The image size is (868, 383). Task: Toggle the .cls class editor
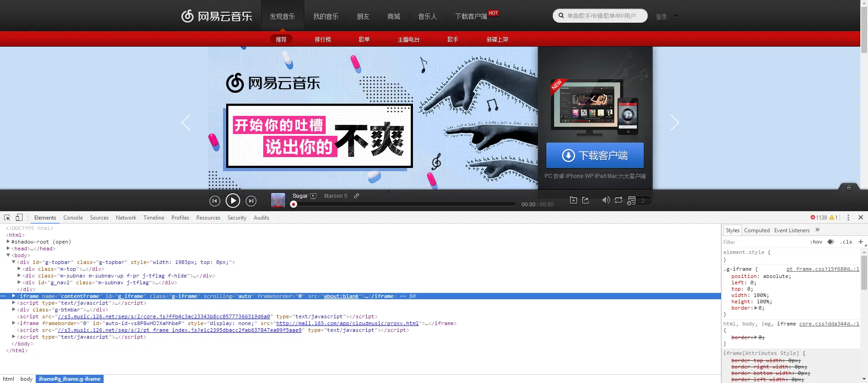[846, 242]
